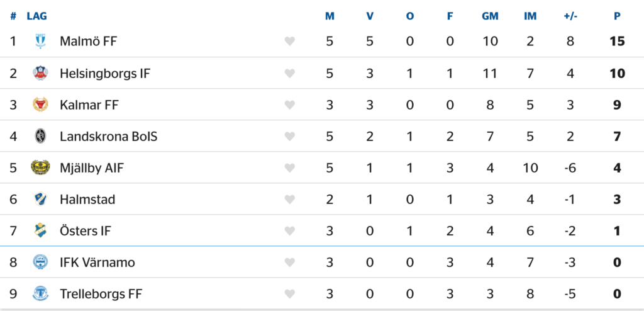Click the Helsingborgs IF club logo

click(40, 73)
